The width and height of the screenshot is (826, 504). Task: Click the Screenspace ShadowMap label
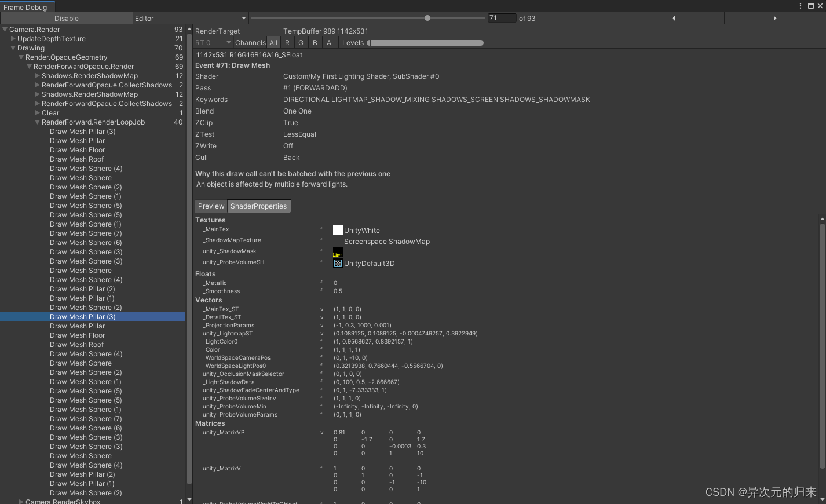(x=387, y=242)
